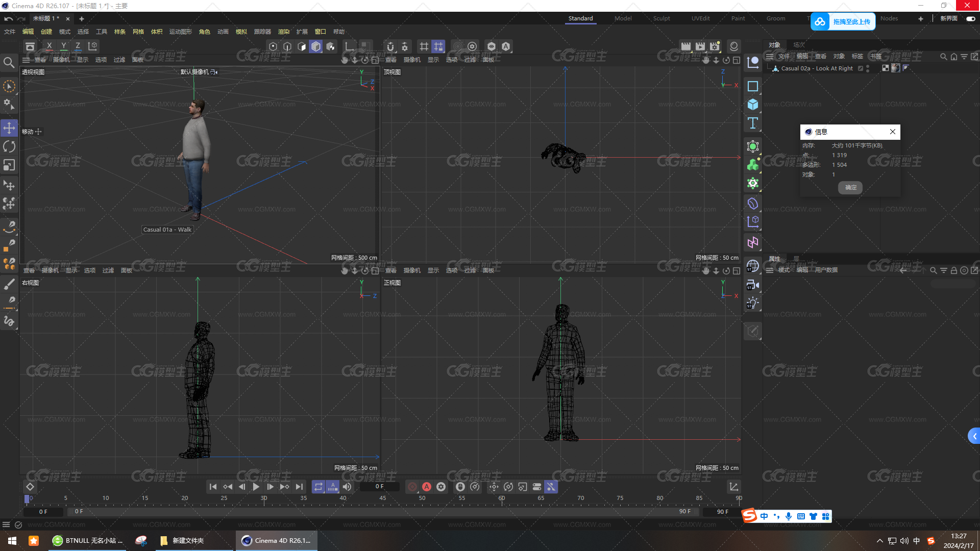Open Attribute manager hamburger menu

770,270
